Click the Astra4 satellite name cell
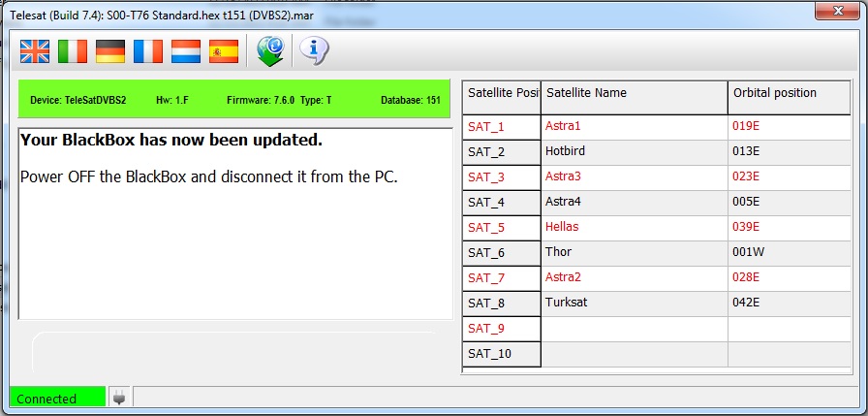 point(635,203)
